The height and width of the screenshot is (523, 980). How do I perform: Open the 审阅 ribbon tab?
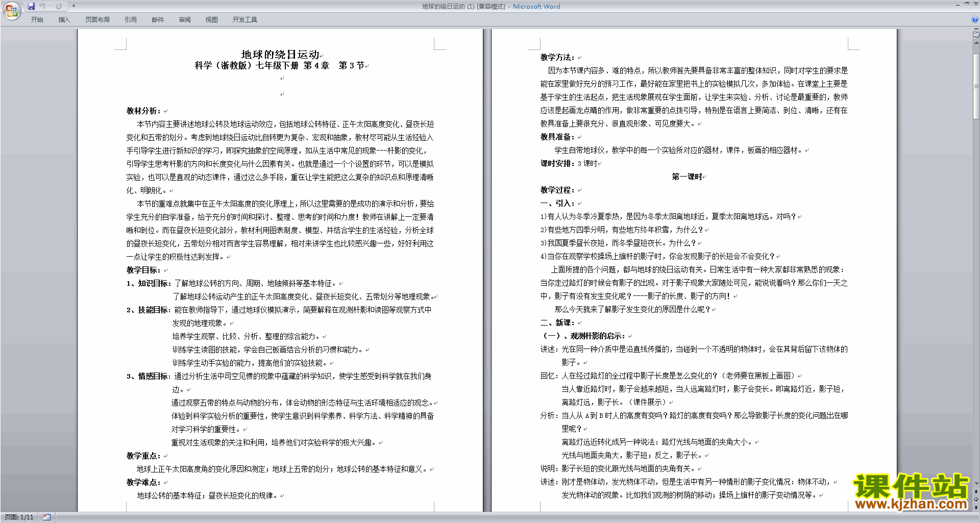click(185, 20)
